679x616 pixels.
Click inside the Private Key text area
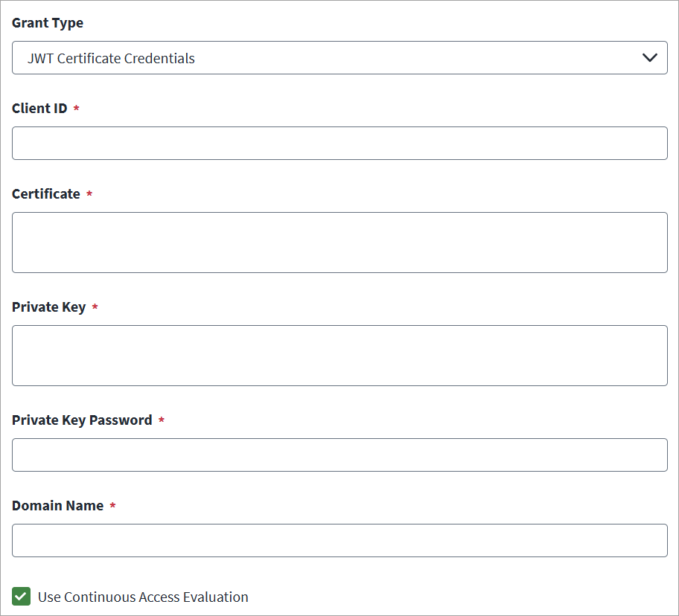339,356
